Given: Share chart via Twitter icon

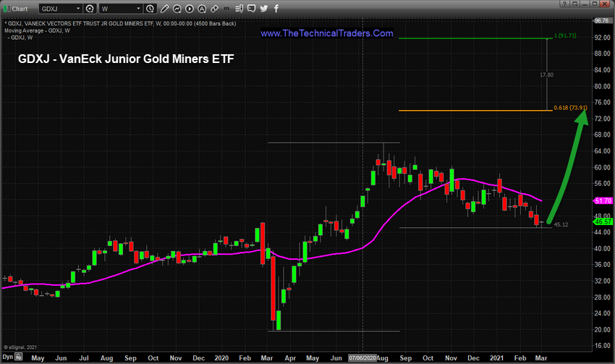Looking at the screenshot, I should click(264, 9).
